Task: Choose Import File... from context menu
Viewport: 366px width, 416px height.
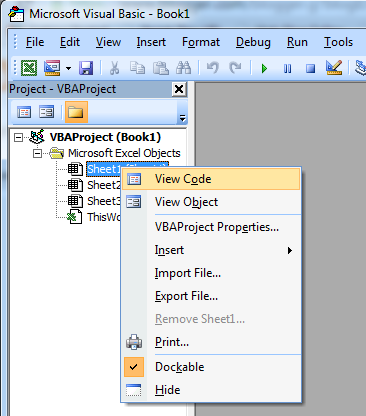Action: tap(211, 273)
